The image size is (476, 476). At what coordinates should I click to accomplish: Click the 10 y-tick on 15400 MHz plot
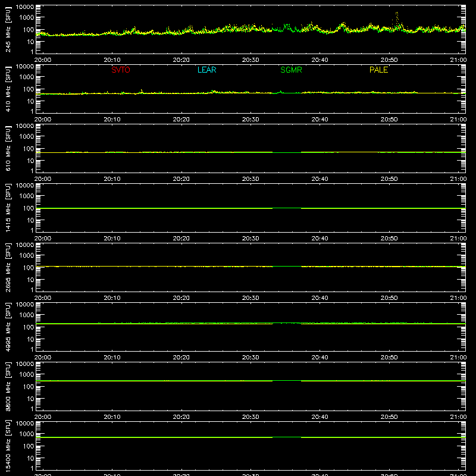pyautogui.click(x=30, y=458)
